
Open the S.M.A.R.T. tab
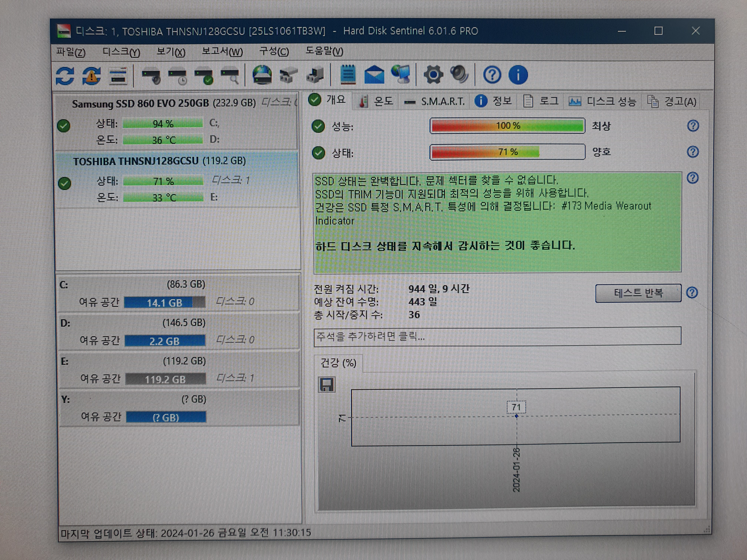tap(435, 101)
